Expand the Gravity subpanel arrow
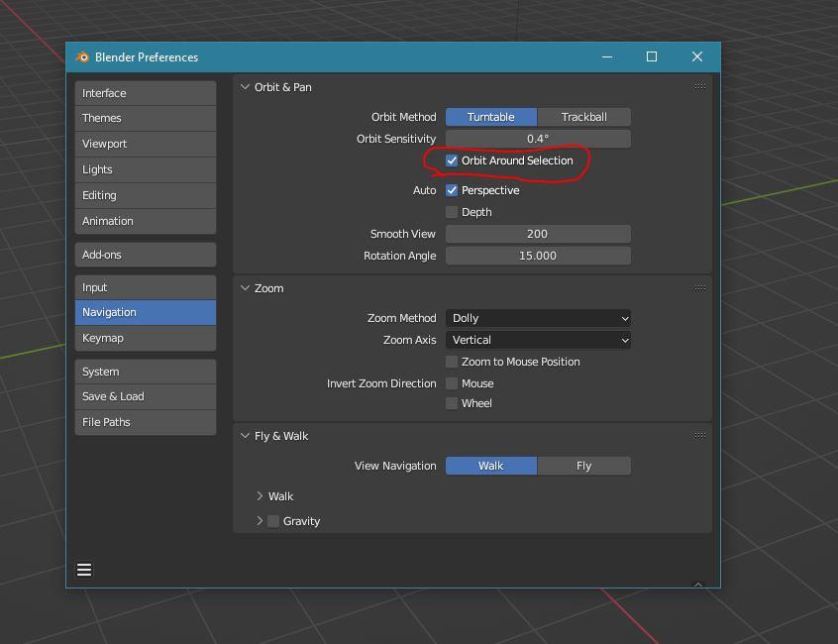 pyautogui.click(x=260, y=521)
